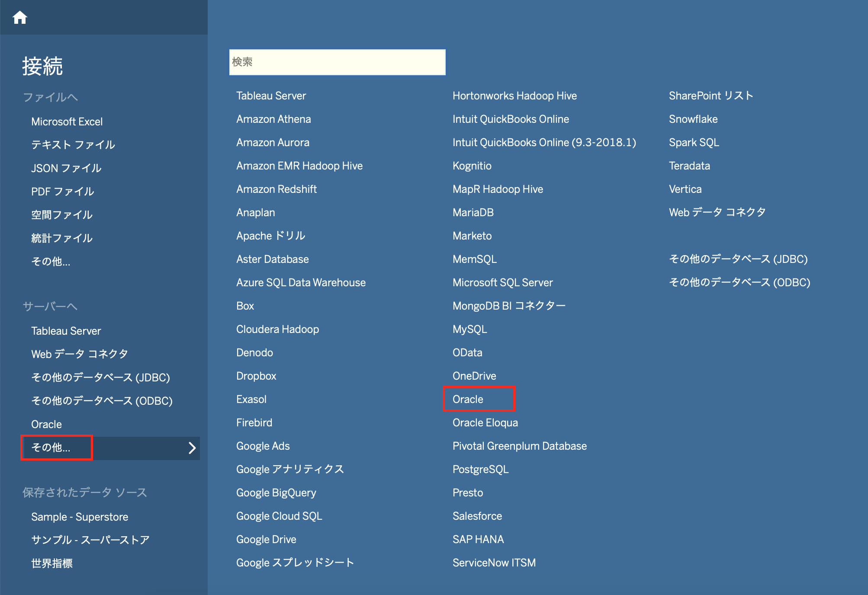Image resolution: width=868 pixels, height=595 pixels.
Task: Choose the PDF ファイル option
Action: [x=62, y=192]
